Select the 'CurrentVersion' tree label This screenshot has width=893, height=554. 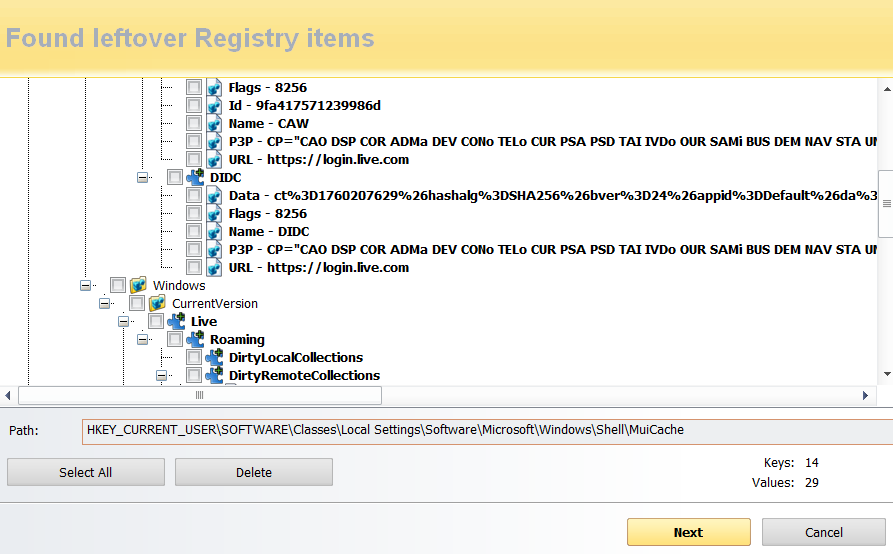click(x=215, y=303)
